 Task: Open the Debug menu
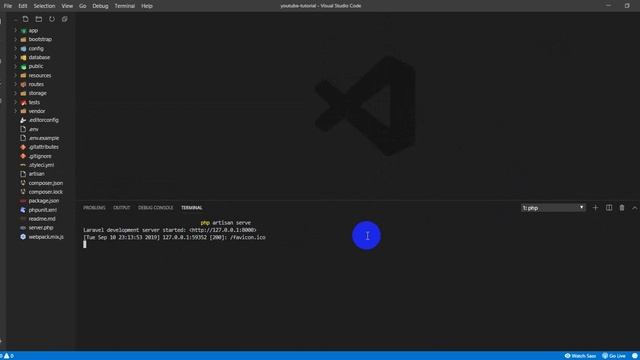point(100,6)
